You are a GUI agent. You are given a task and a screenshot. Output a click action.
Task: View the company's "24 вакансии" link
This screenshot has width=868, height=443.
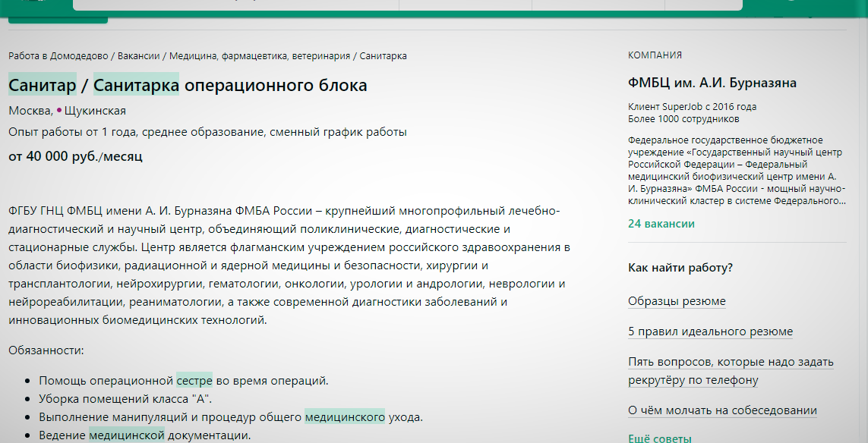(660, 224)
